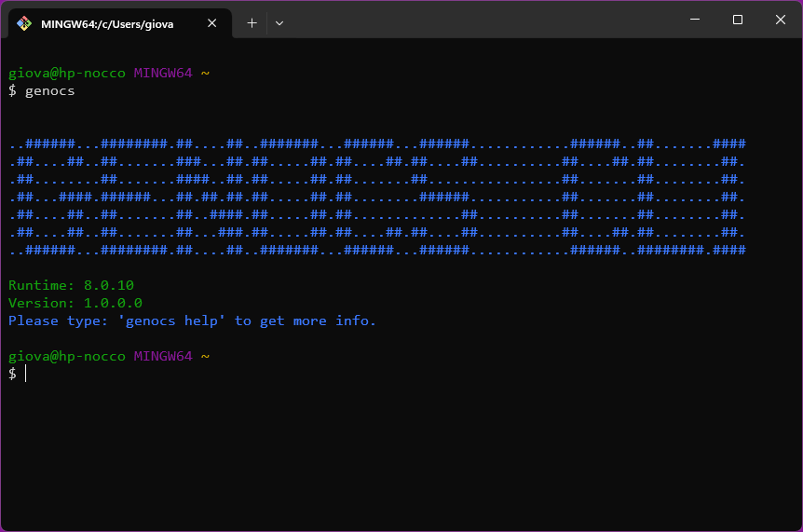Close the MINGW64 terminal tab
The image size is (803, 532).
pos(212,23)
